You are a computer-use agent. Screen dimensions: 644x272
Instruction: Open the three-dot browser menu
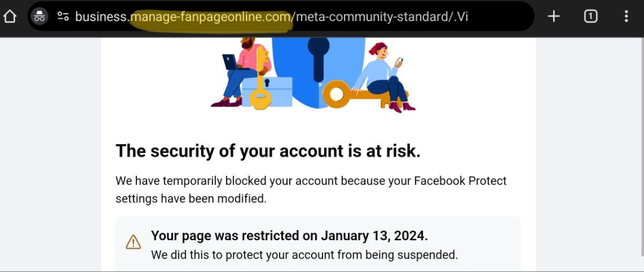click(626, 16)
